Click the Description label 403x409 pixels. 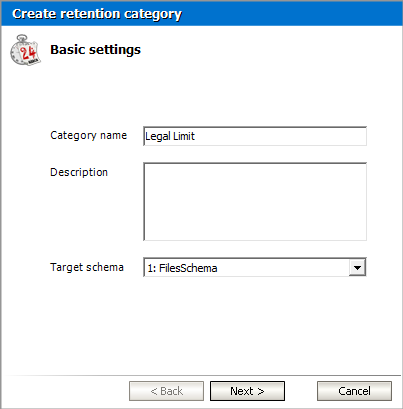[79, 172]
